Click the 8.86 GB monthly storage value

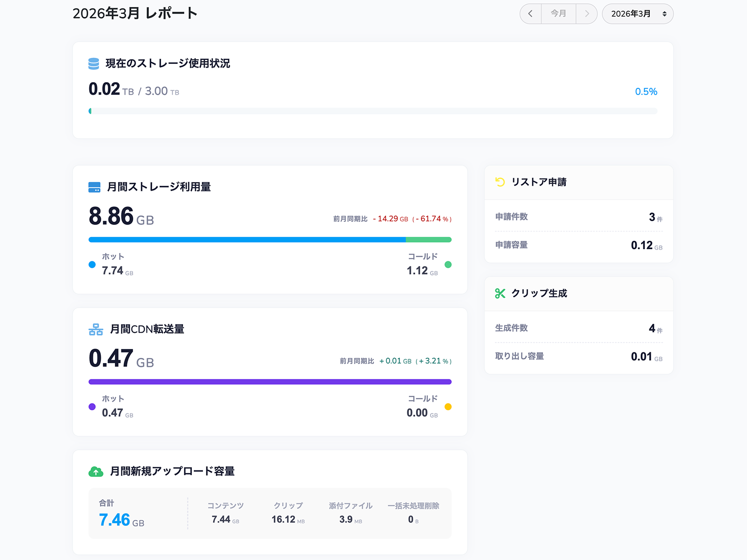tap(121, 217)
